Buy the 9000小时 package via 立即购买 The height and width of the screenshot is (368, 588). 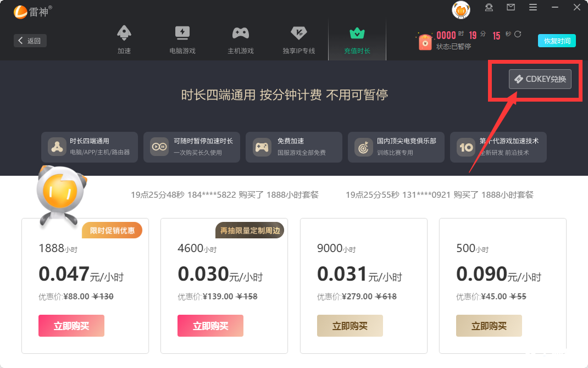point(350,326)
